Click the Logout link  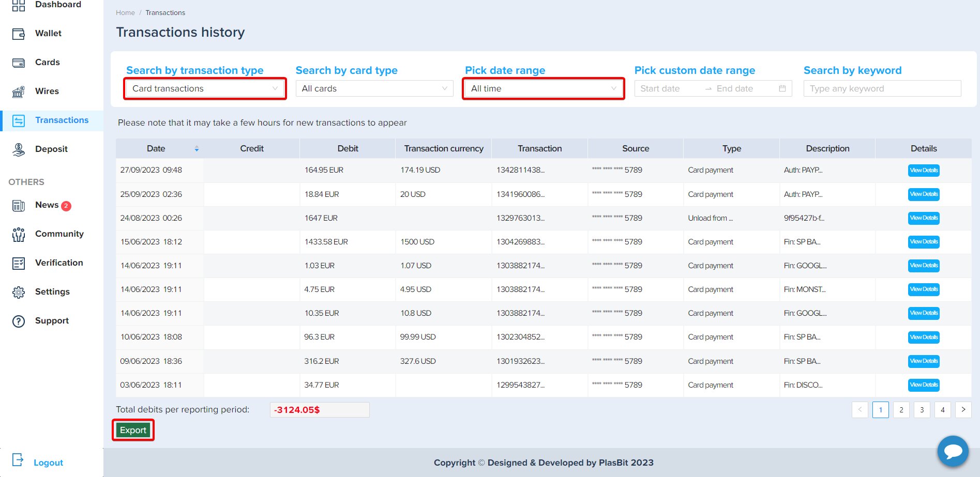point(48,463)
